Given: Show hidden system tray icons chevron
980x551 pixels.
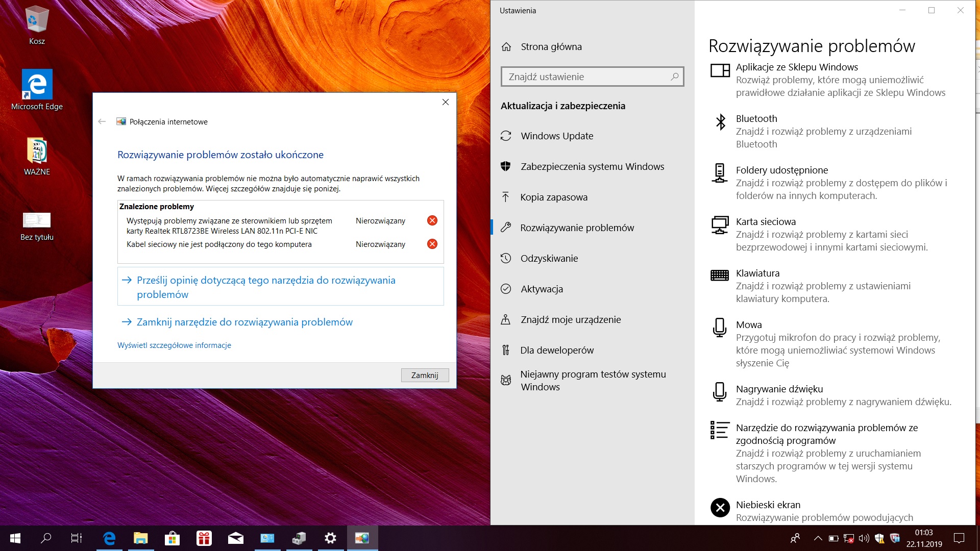Looking at the screenshot, I should pyautogui.click(x=818, y=538).
